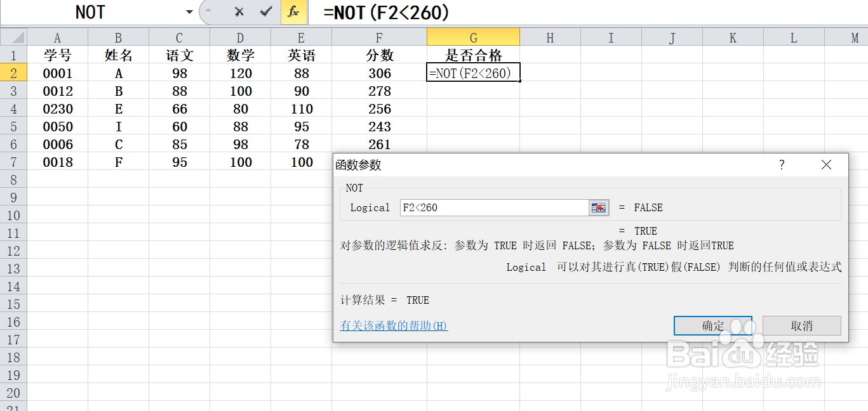Click the English score 110 cell

tap(301, 108)
